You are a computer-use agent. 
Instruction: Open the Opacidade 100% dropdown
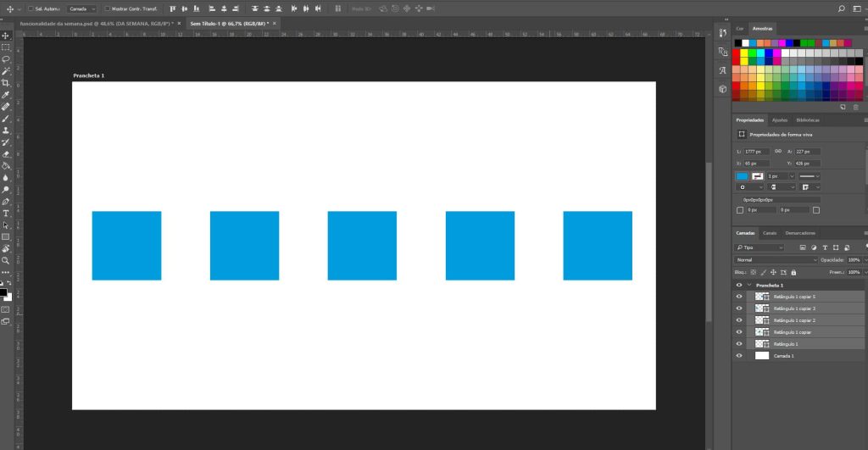865,259
